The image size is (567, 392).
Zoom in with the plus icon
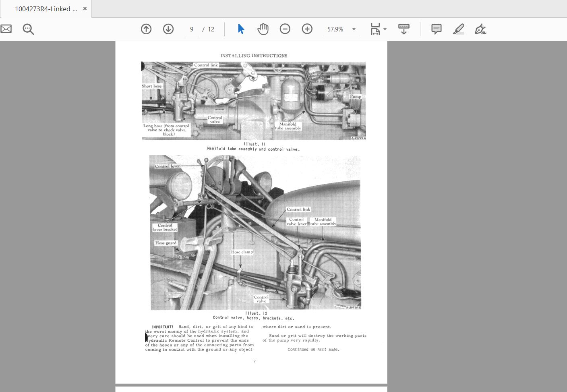[307, 29]
